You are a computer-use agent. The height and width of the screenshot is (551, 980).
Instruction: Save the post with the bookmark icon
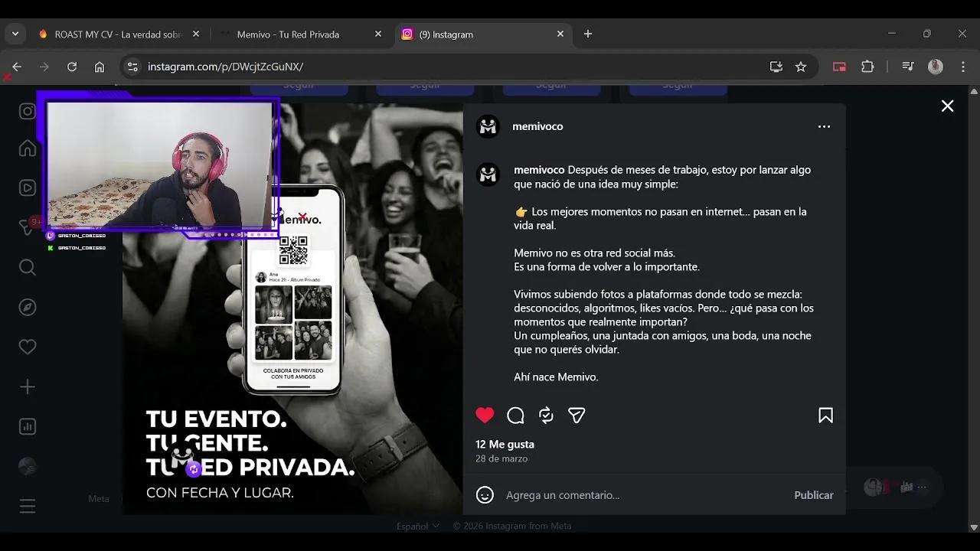825,416
